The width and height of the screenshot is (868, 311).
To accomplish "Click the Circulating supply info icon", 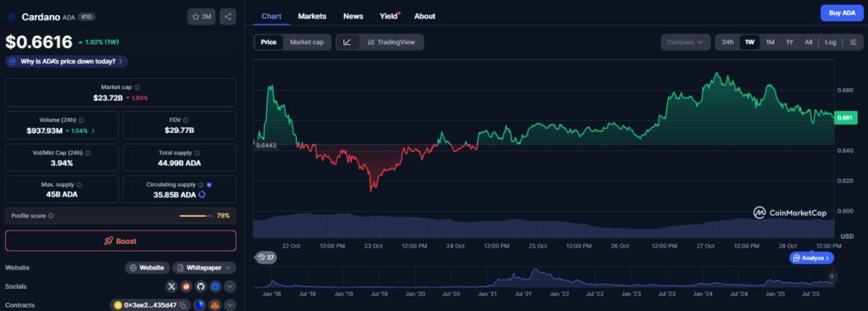I will tap(201, 185).
